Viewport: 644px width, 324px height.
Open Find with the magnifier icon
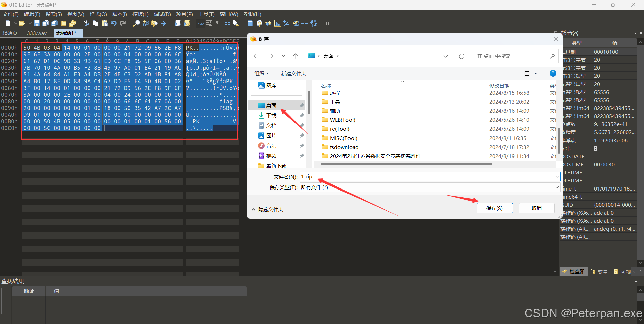pos(136,23)
